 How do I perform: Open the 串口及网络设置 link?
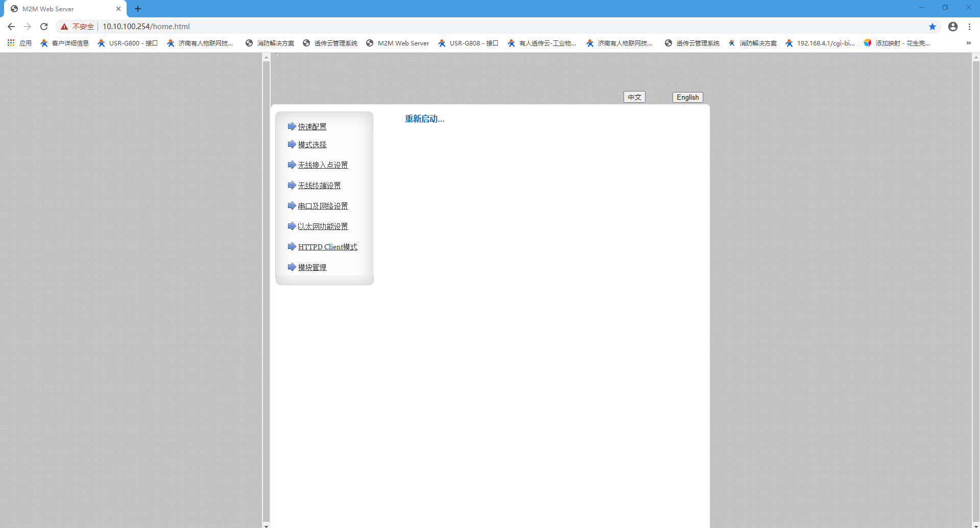323,206
